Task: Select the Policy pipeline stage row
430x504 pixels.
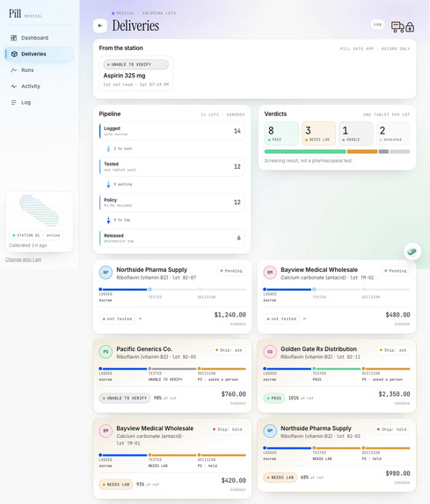Action: pyautogui.click(x=172, y=202)
